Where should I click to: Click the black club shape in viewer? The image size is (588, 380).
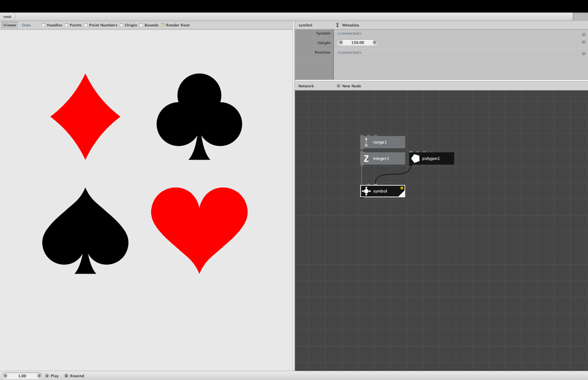(199, 116)
